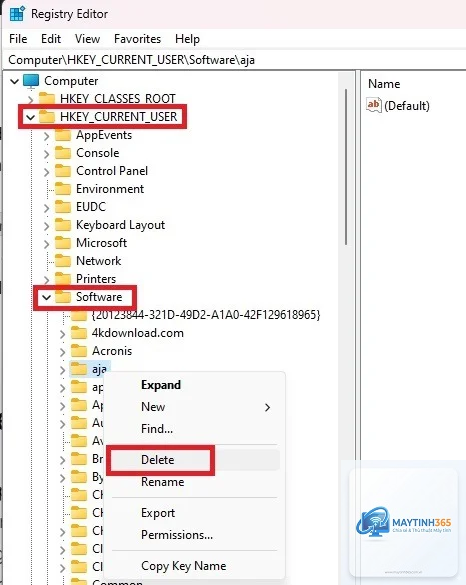
Task: Click the HKEY_CURRENT_USER folder icon
Action: (47, 117)
